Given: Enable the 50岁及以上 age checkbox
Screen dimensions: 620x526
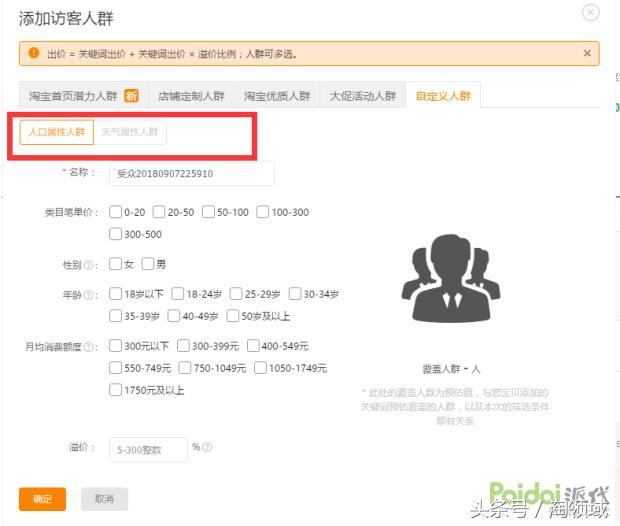Looking at the screenshot, I should coord(232,316).
